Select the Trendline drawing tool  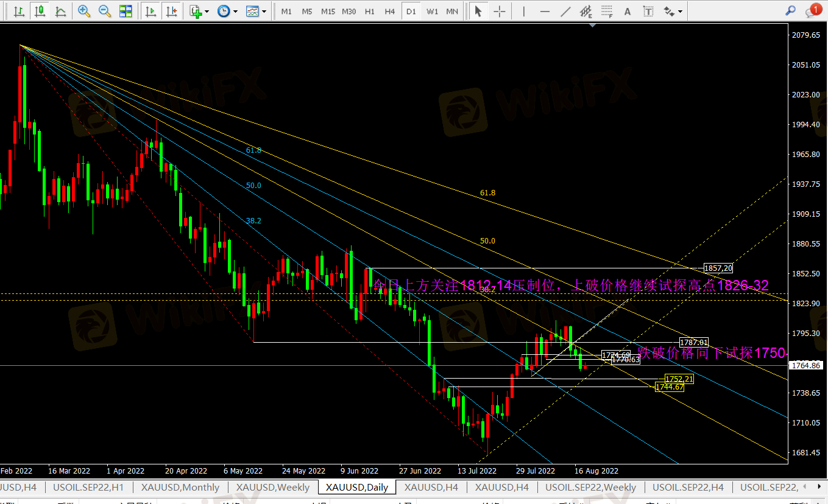click(565, 11)
